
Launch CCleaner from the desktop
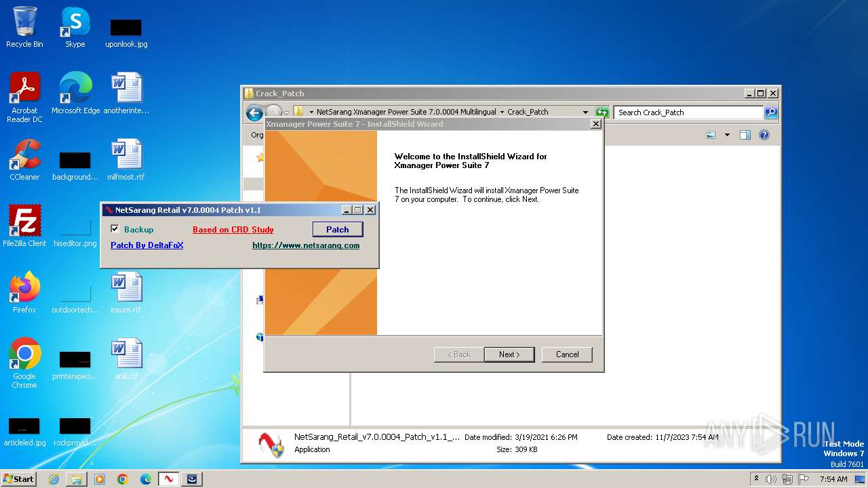pos(24,160)
